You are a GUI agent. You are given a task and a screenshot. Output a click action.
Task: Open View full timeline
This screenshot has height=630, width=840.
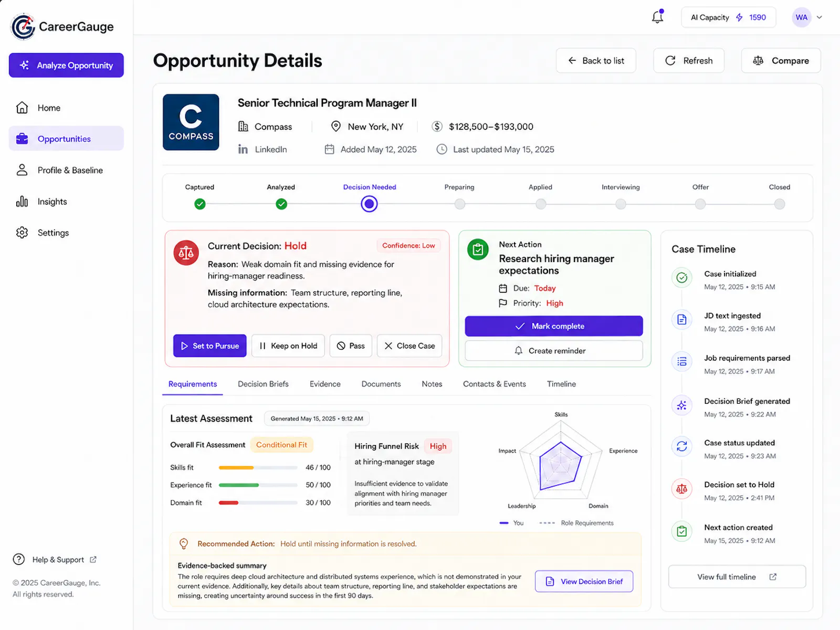pyautogui.click(x=737, y=577)
